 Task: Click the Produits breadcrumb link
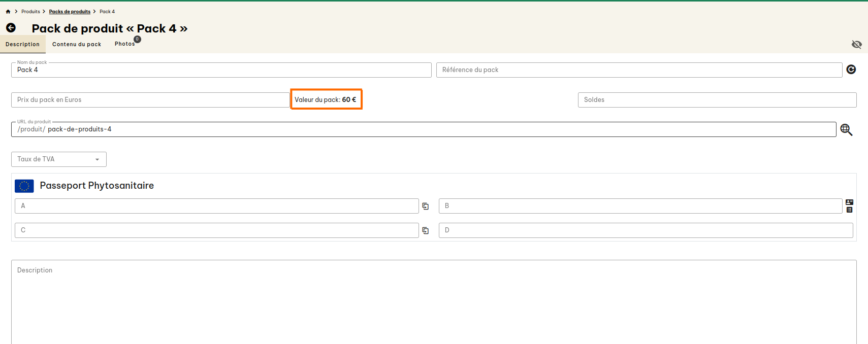[30, 12]
